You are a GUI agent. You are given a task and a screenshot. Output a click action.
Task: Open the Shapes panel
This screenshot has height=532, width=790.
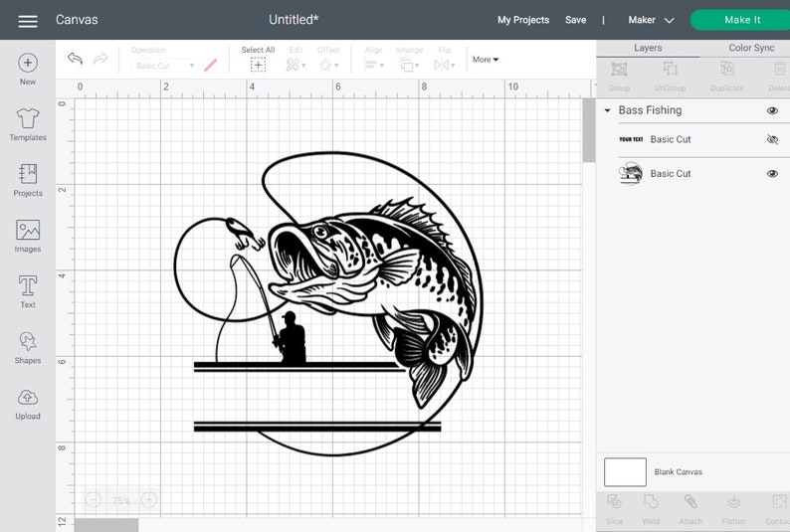point(28,342)
